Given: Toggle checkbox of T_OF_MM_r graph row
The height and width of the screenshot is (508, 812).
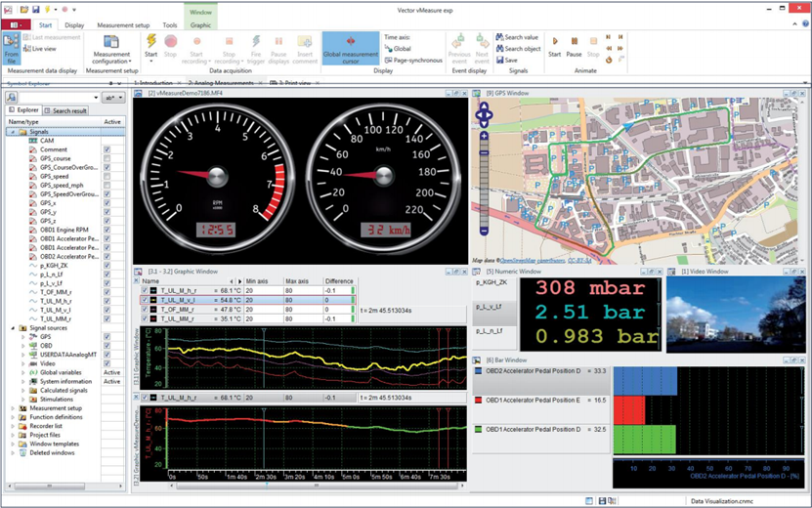Looking at the screenshot, I should coord(145,309).
